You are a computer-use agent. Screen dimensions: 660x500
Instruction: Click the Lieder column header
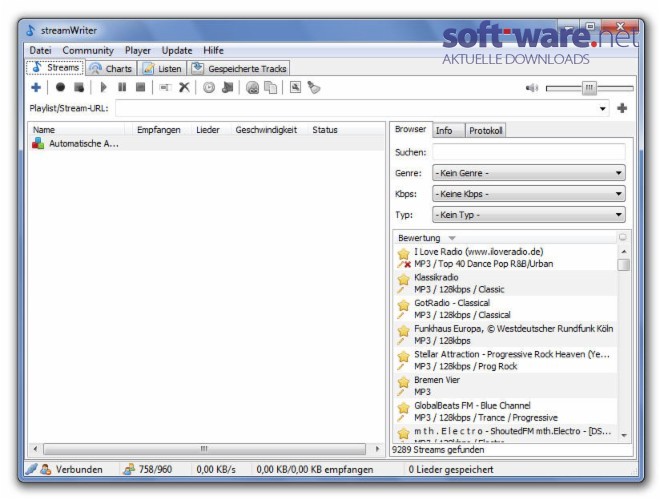click(x=208, y=130)
